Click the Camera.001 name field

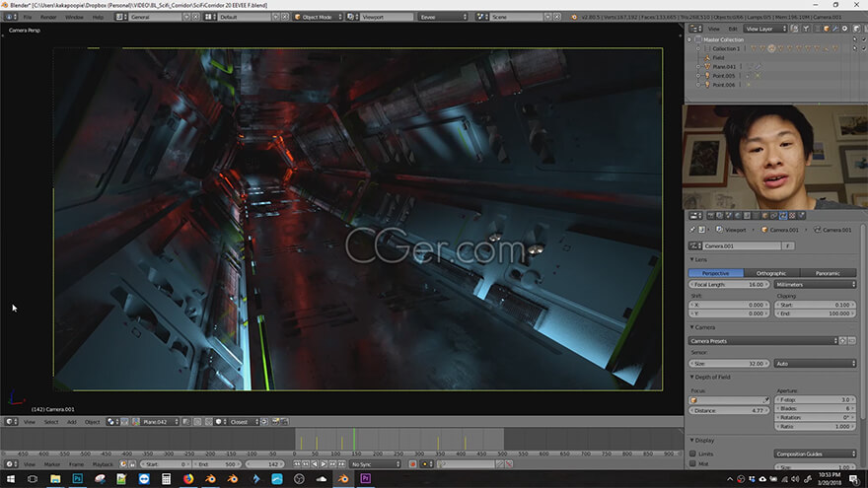pyautogui.click(x=742, y=245)
